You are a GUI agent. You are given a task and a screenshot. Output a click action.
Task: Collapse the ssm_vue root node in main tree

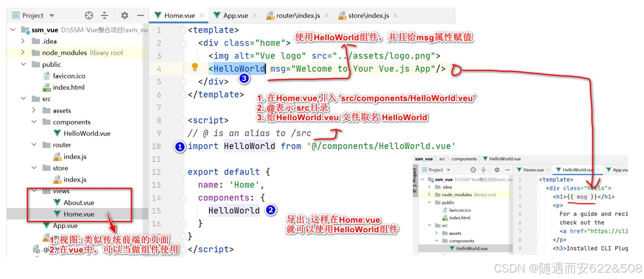point(13,30)
